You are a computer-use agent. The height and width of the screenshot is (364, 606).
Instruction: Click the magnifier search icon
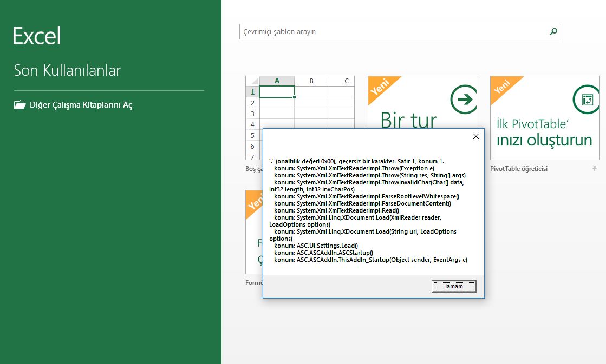(x=553, y=32)
